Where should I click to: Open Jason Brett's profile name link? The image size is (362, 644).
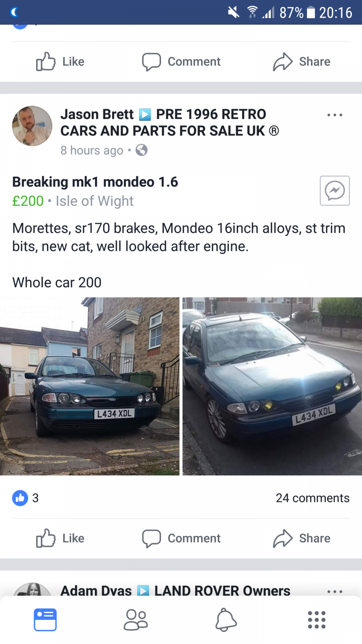coord(97,114)
